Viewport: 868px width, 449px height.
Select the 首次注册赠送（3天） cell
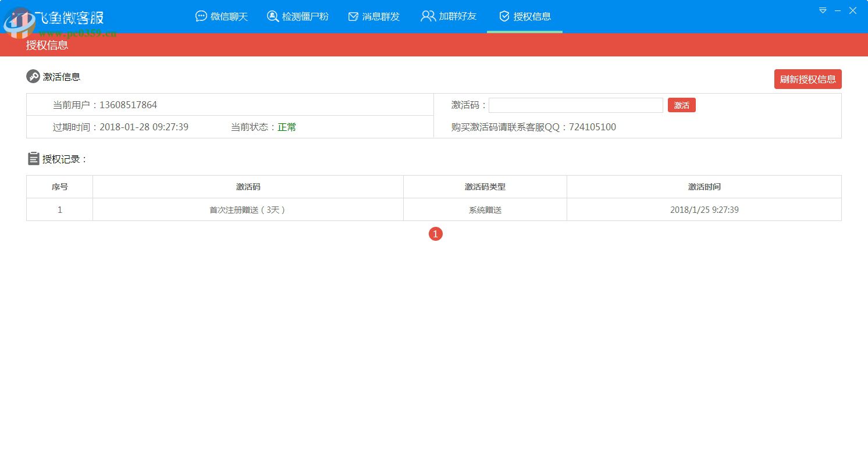(248, 210)
